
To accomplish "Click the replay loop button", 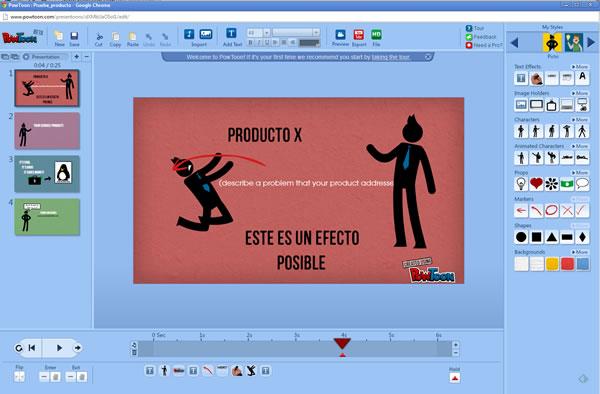I will (18, 348).
